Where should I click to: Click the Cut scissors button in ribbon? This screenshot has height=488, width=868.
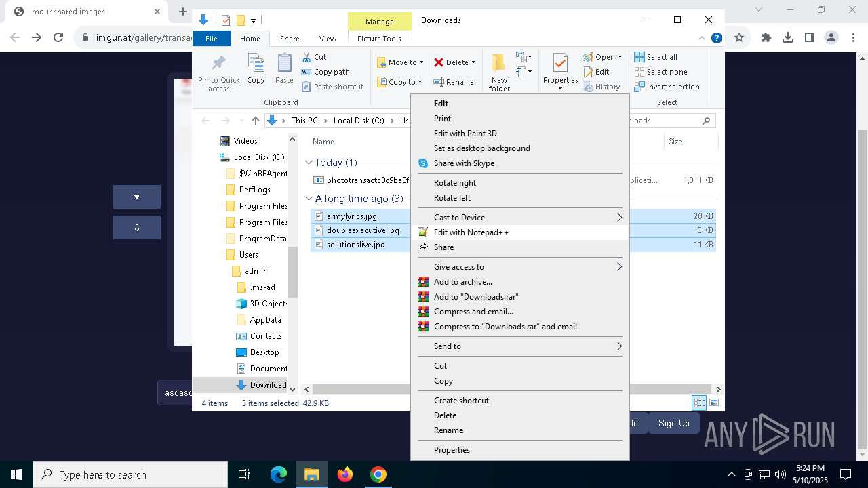coord(315,57)
